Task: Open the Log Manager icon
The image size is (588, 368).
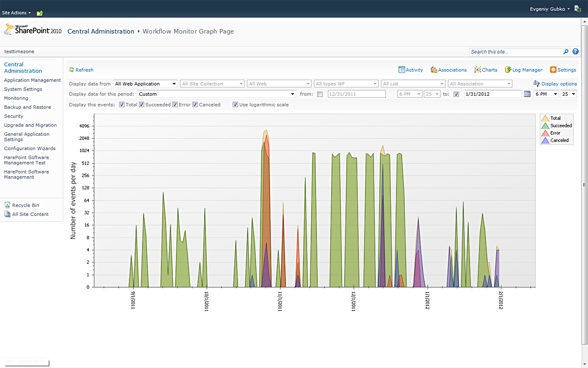Action: pyautogui.click(x=508, y=70)
